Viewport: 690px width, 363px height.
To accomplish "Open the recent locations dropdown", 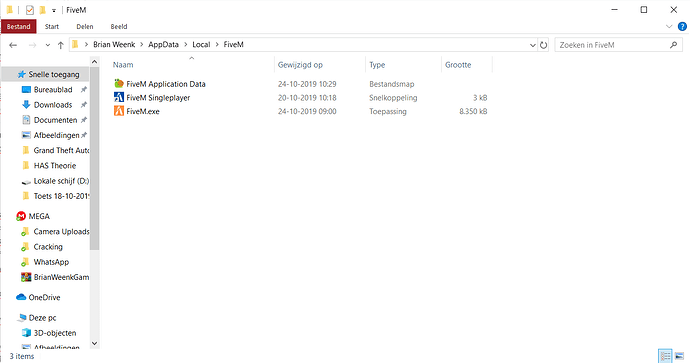I will coord(48,45).
